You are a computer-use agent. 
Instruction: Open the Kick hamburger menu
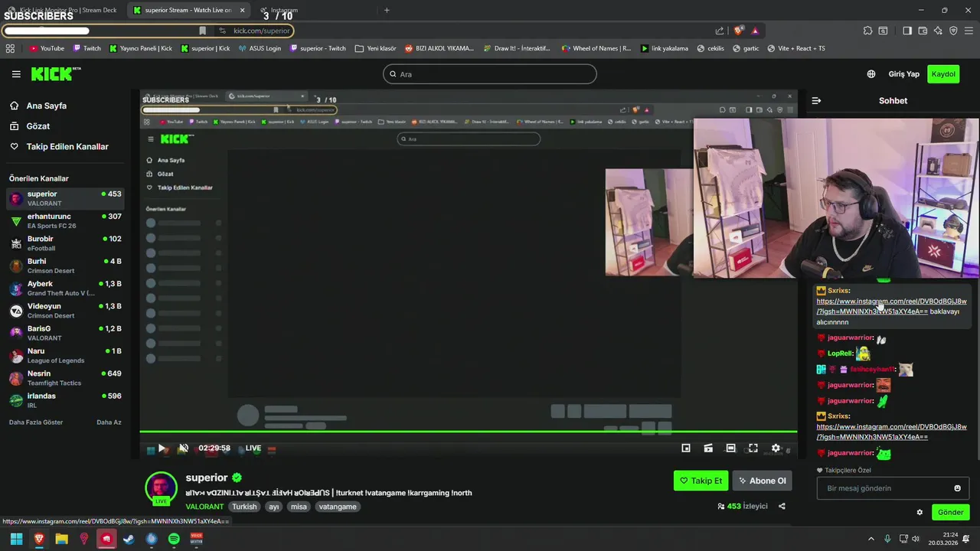click(16, 74)
